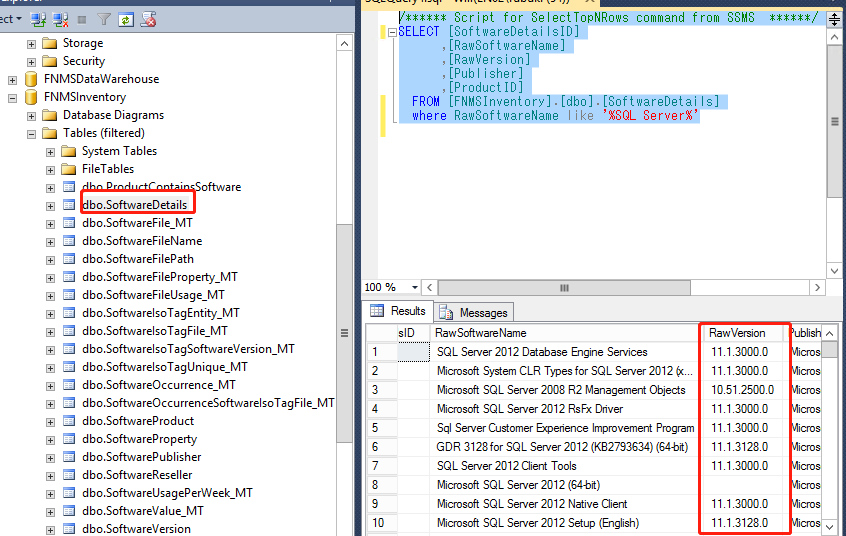Select dbo.SoftwareReseller table

[137, 475]
